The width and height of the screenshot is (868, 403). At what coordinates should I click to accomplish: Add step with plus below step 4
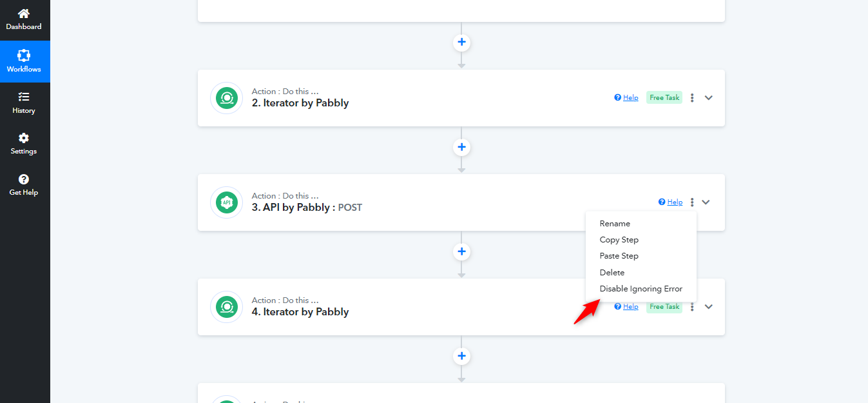tap(461, 356)
